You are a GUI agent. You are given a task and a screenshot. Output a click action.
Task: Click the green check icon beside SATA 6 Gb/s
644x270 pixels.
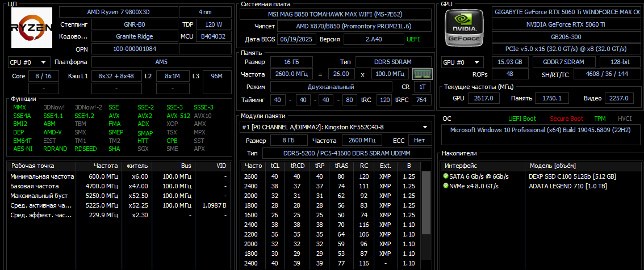coord(446,176)
